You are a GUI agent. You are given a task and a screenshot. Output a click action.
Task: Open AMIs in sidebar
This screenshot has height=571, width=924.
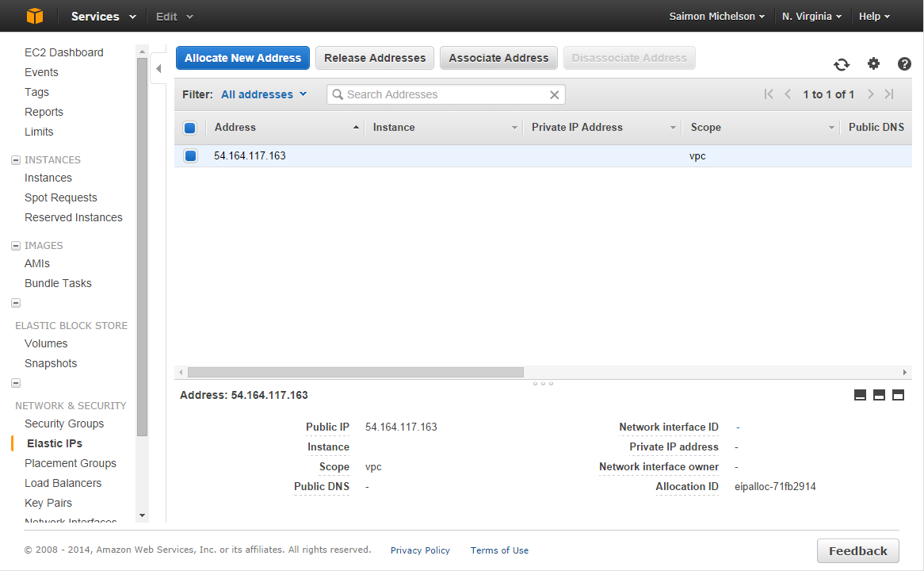(x=37, y=263)
